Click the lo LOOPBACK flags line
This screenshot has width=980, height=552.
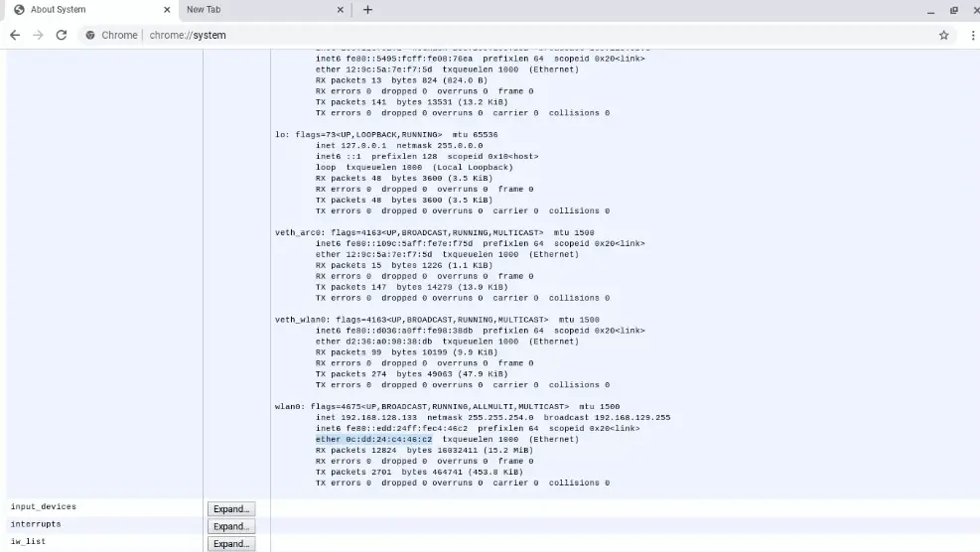(386, 134)
